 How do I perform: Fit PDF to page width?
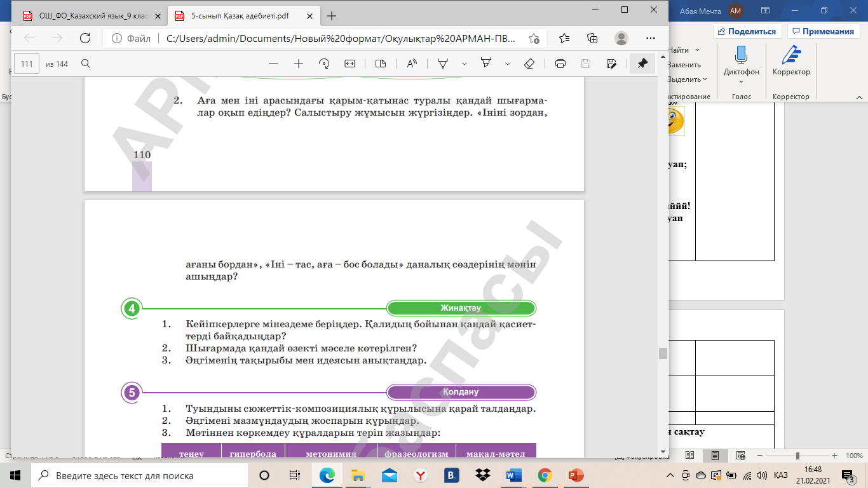349,64
